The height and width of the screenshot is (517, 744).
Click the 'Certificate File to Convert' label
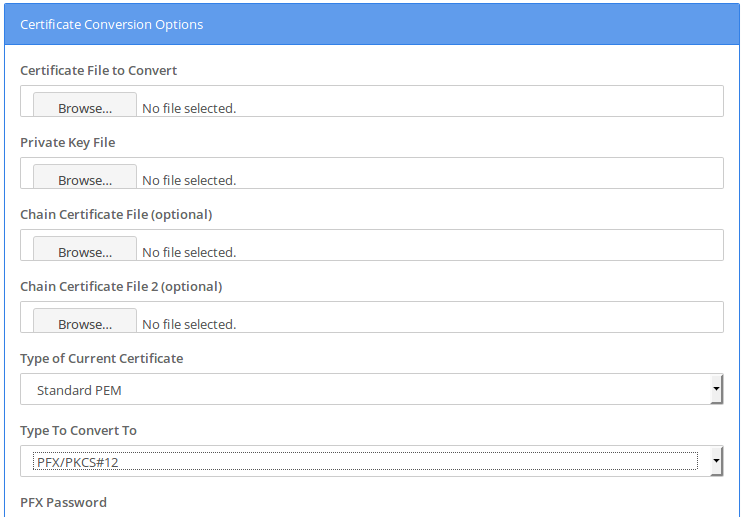point(98,71)
